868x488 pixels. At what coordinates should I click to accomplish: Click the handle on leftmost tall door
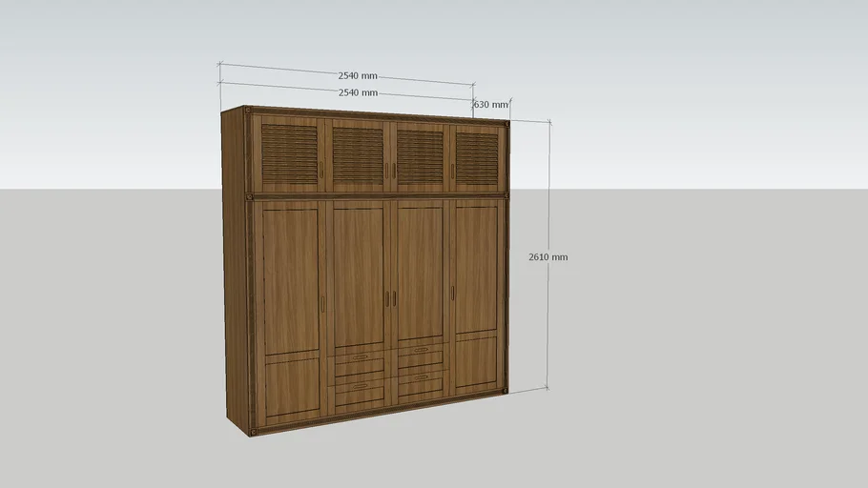click(322, 303)
